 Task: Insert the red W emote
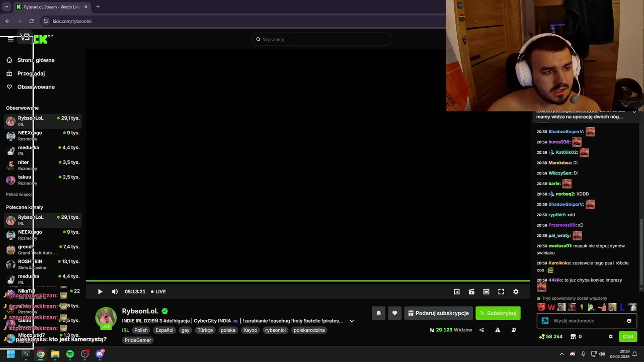[551, 307]
